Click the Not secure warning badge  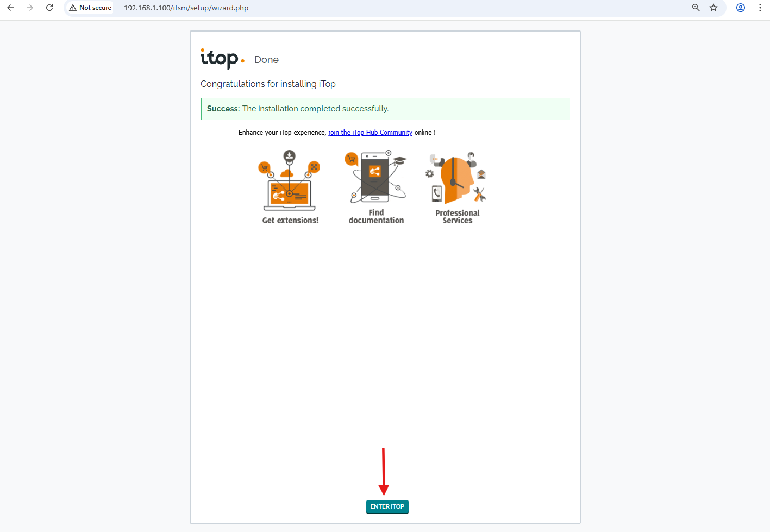coord(90,8)
